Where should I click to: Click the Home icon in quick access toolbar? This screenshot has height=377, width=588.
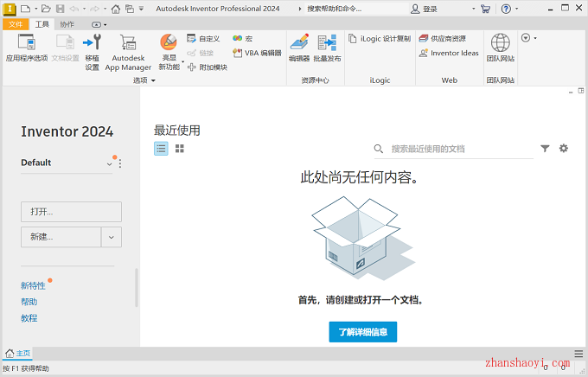click(x=116, y=9)
